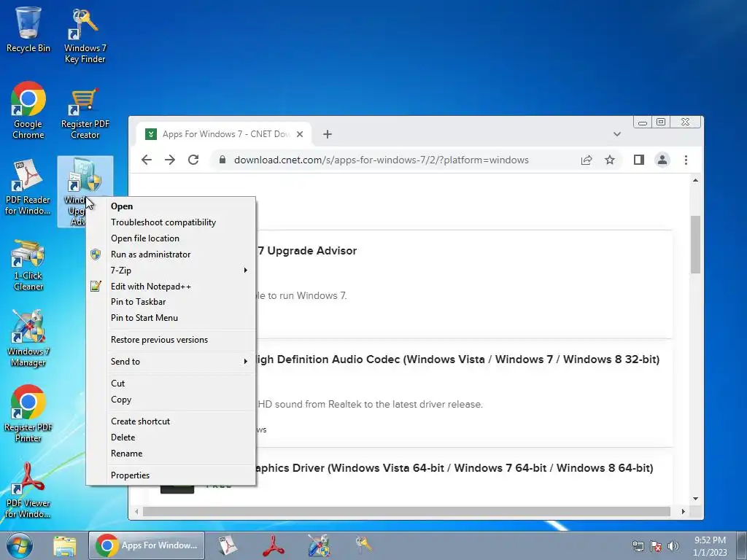Select the Register PDF Creator desktop icon
Image resolution: width=747 pixels, height=560 pixels.
85,113
